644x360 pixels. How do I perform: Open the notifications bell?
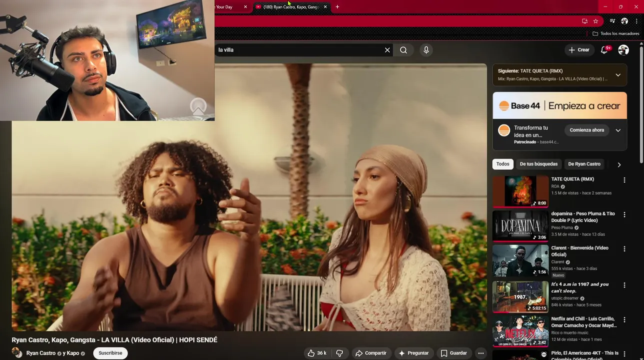click(605, 50)
